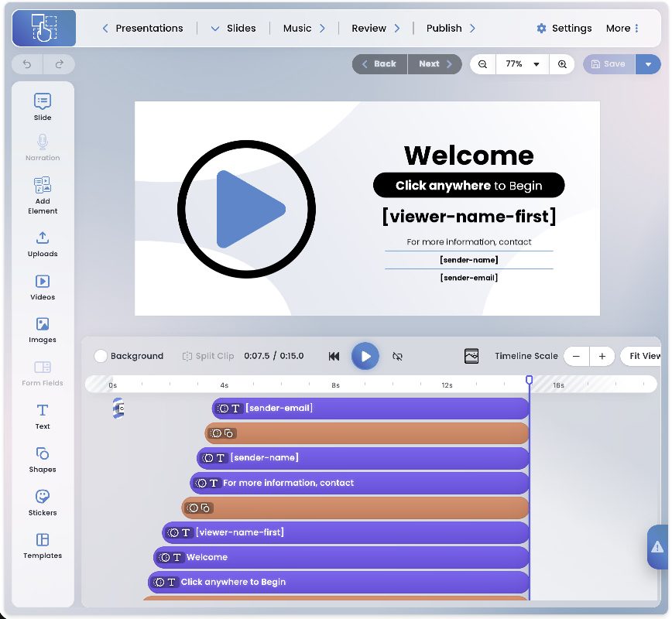This screenshot has height=619, width=672.
Task: Select the [sender-name] timeline clip
Action: pyautogui.click(x=363, y=458)
